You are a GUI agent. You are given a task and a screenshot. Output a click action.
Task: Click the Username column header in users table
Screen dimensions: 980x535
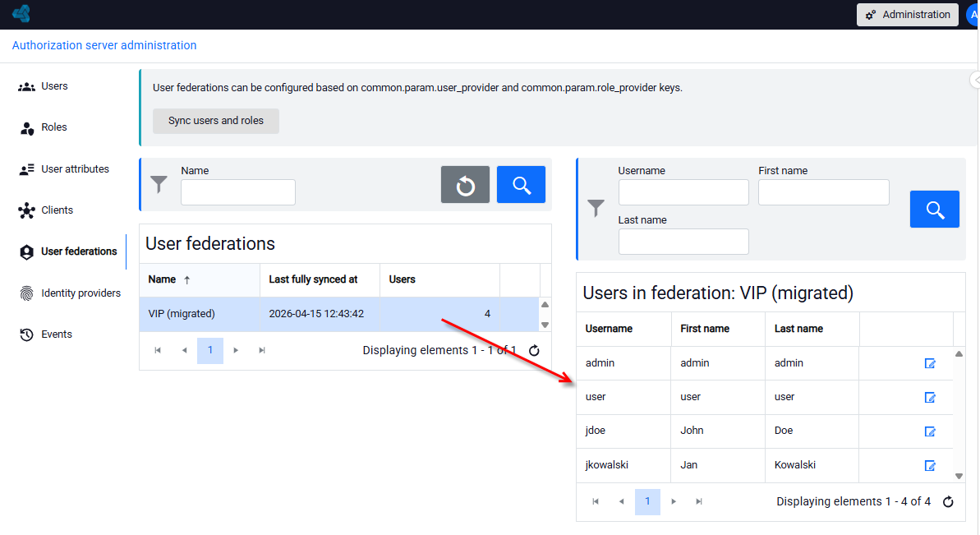(x=623, y=330)
